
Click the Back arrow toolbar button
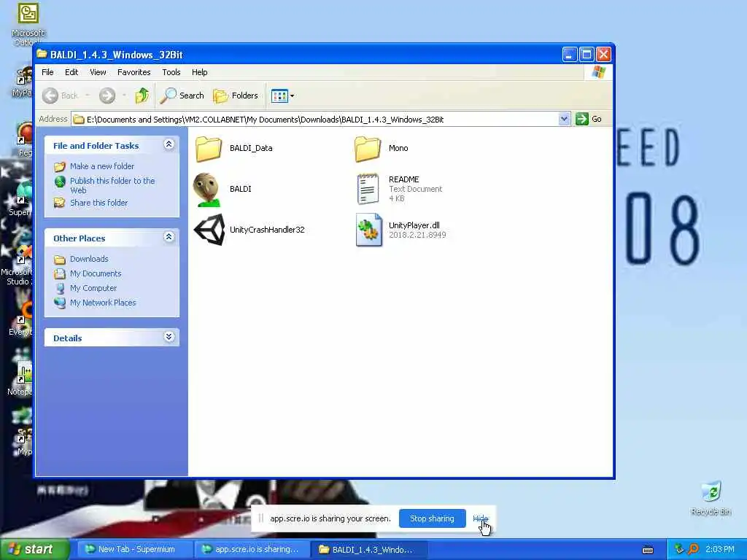pos(60,96)
